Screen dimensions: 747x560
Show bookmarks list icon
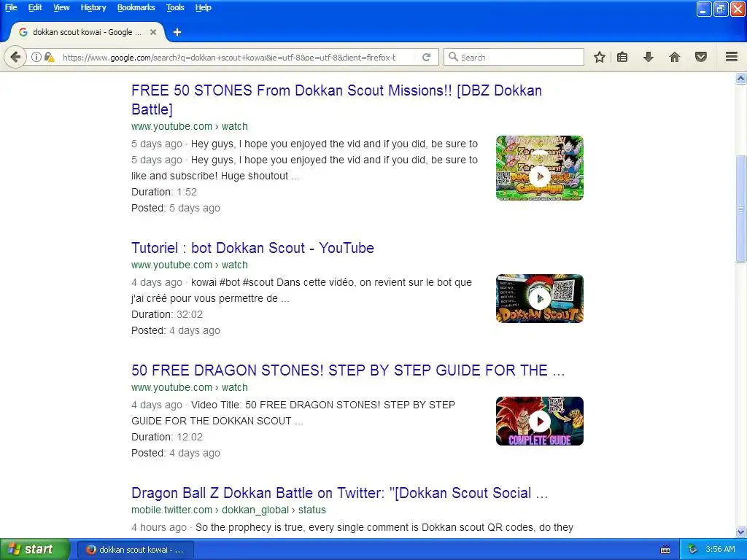pos(622,57)
